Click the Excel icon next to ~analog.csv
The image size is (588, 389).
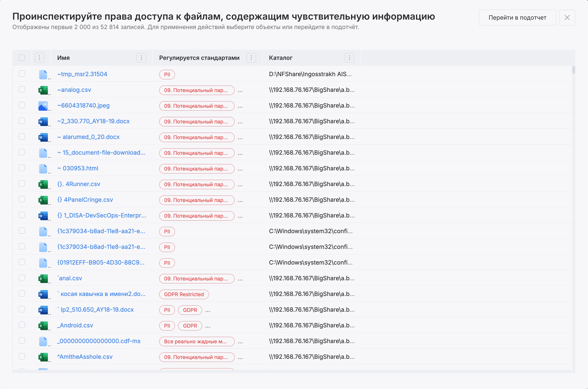tap(43, 90)
